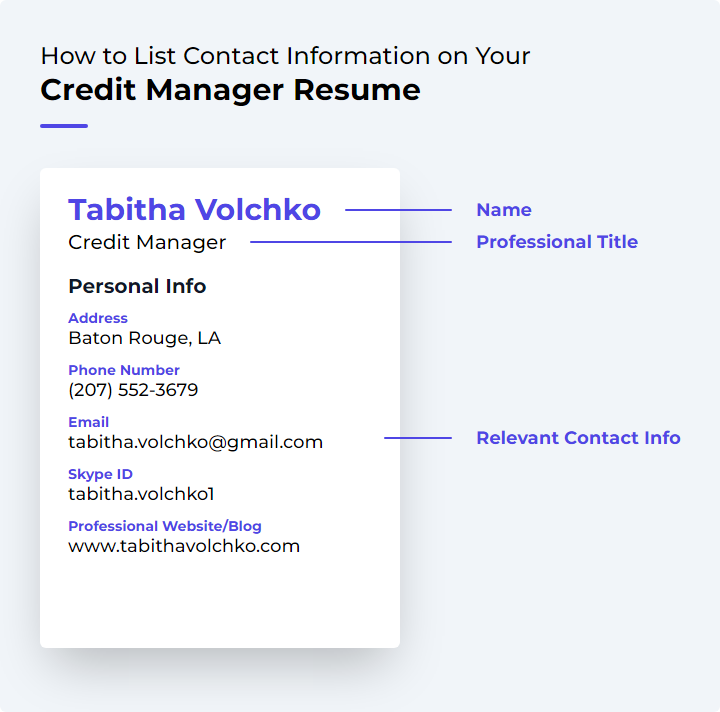Click the connector line next to Name
Screen dimensions: 720x712
pyautogui.click(x=399, y=210)
